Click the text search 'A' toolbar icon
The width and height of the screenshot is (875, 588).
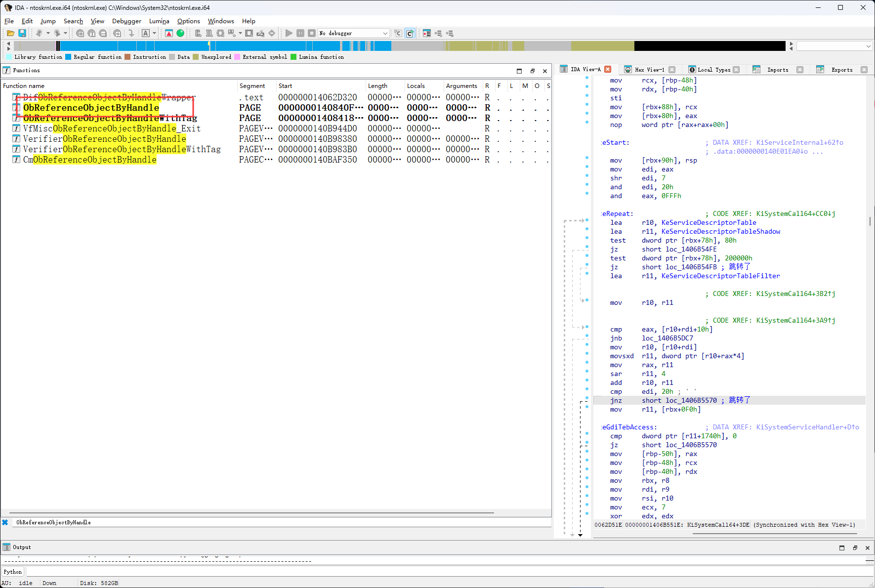pos(146,33)
